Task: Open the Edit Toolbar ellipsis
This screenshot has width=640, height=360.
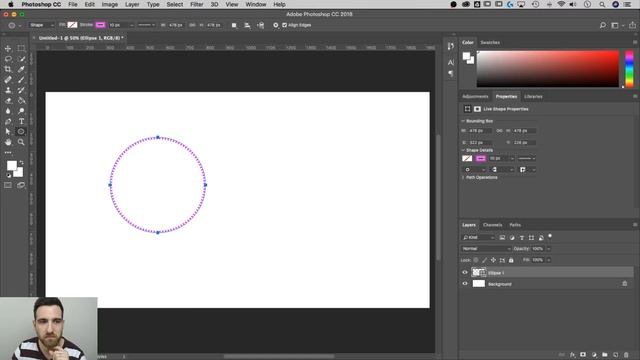Action: click(x=8, y=153)
